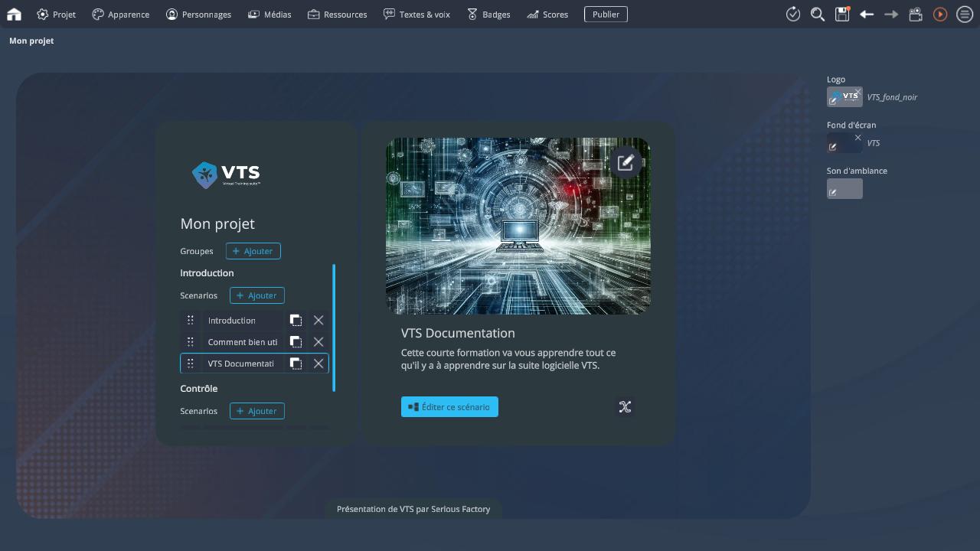Click the footer Présentation de VTS text

pos(413,509)
